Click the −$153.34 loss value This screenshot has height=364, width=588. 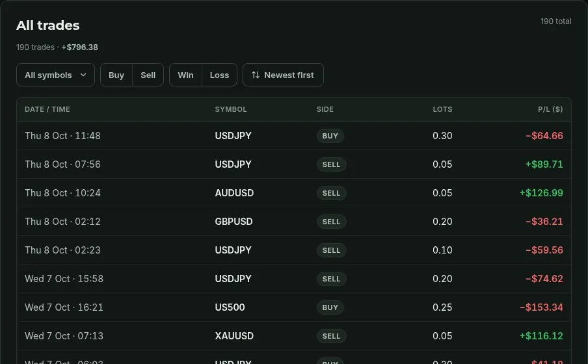(x=541, y=307)
